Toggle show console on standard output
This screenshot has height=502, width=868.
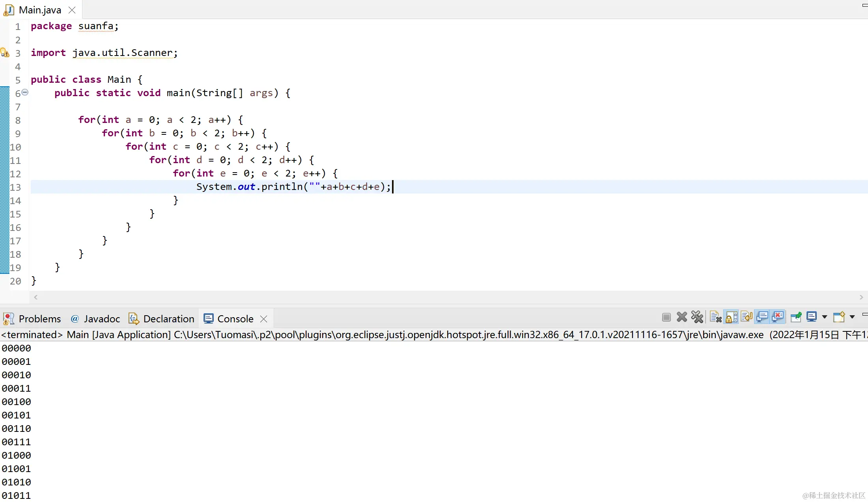click(762, 317)
